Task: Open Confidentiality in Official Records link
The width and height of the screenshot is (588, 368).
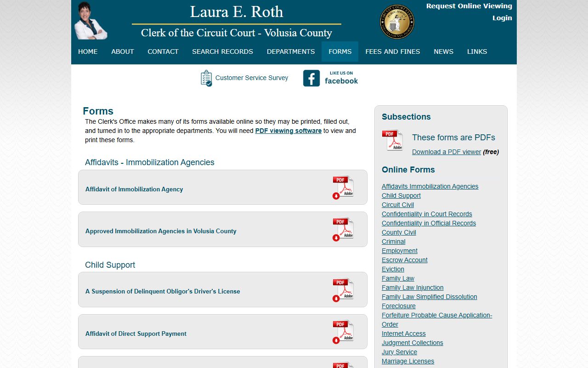Action: pyautogui.click(x=429, y=223)
